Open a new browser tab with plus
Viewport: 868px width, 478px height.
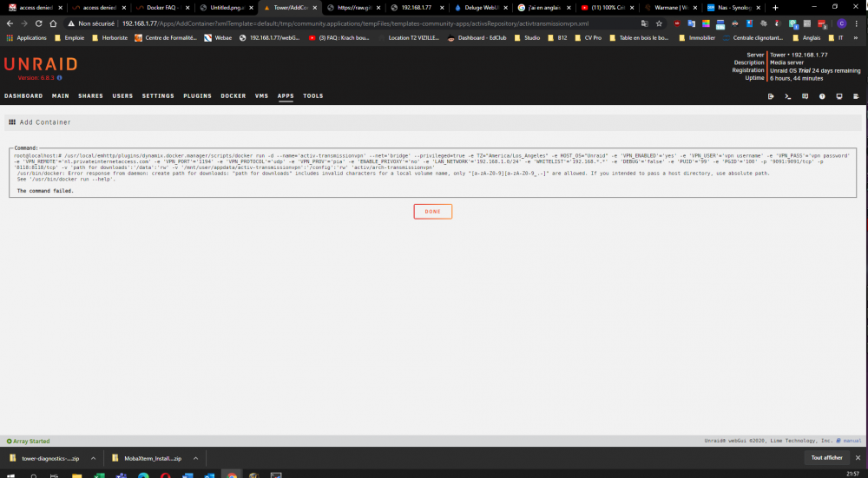click(775, 8)
